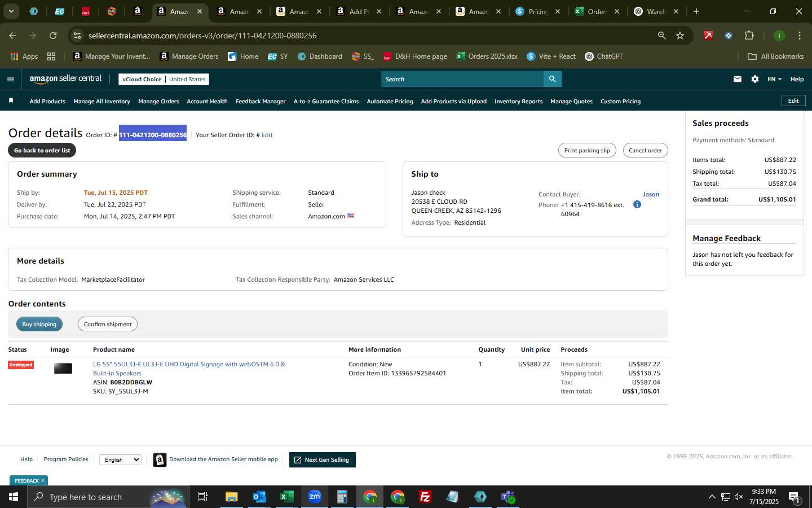Open Feedback Manager menu item

click(261, 101)
